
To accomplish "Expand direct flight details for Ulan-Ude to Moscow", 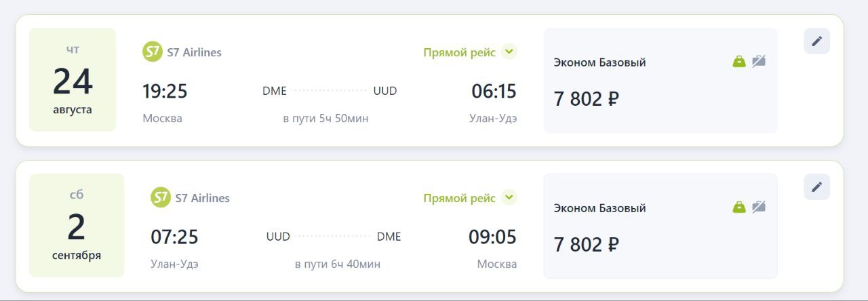I will (509, 198).
